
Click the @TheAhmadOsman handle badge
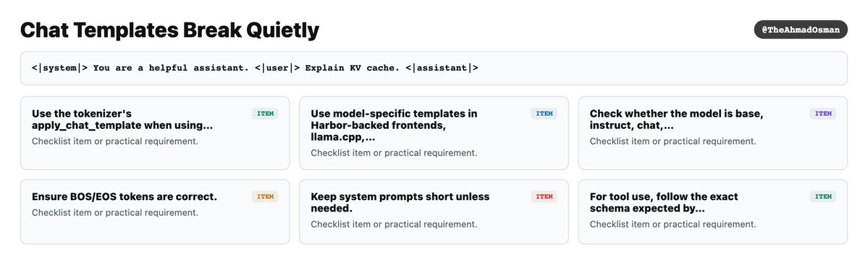[x=801, y=30]
